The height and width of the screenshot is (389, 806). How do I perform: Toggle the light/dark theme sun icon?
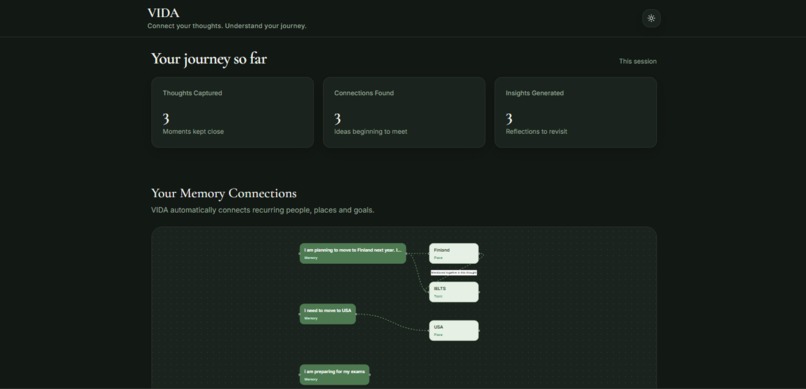click(x=651, y=18)
